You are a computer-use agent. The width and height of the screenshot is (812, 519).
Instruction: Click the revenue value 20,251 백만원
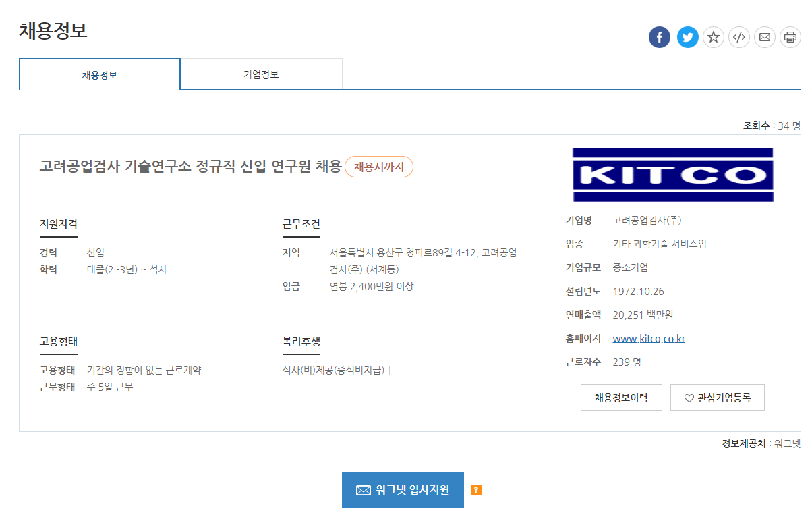click(x=643, y=315)
